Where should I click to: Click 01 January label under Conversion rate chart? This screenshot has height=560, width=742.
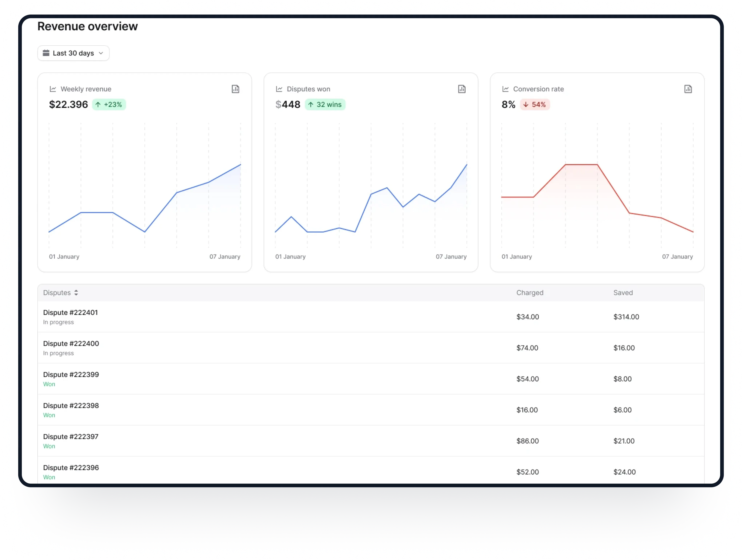[x=517, y=257]
